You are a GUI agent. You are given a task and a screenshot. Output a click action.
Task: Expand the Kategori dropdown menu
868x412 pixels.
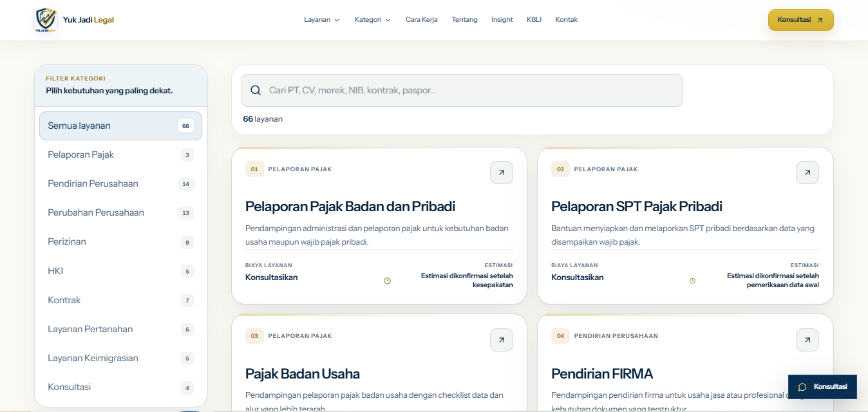click(x=373, y=20)
